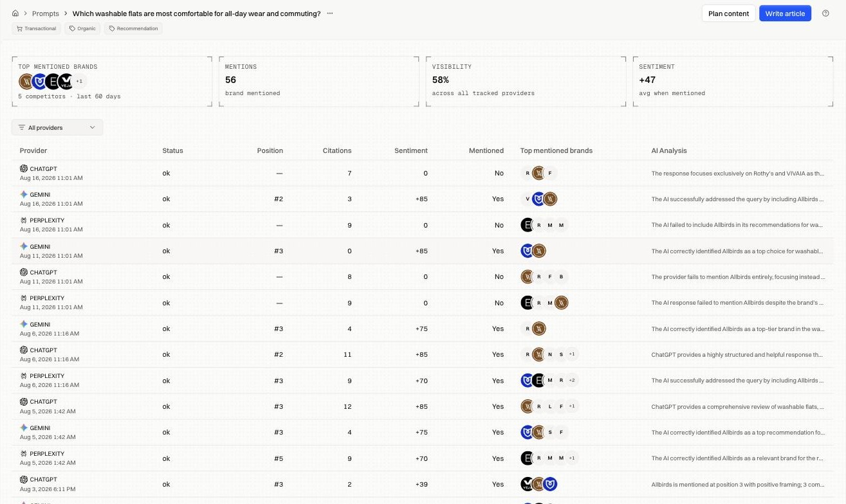The height and width of the screenshot is (504, 846).
Task: Click Gemini icon in Aug 6 11:16 AM row
Action: pos(24,324)
